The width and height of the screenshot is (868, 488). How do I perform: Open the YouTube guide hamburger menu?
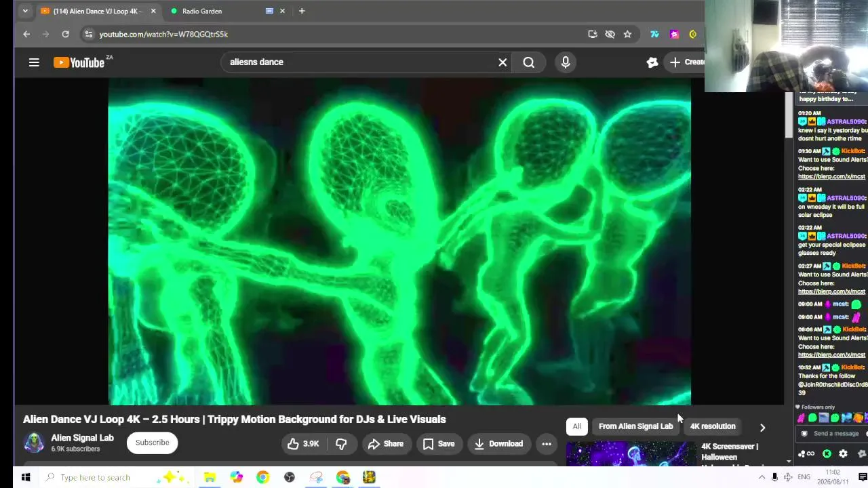[34, 62]
